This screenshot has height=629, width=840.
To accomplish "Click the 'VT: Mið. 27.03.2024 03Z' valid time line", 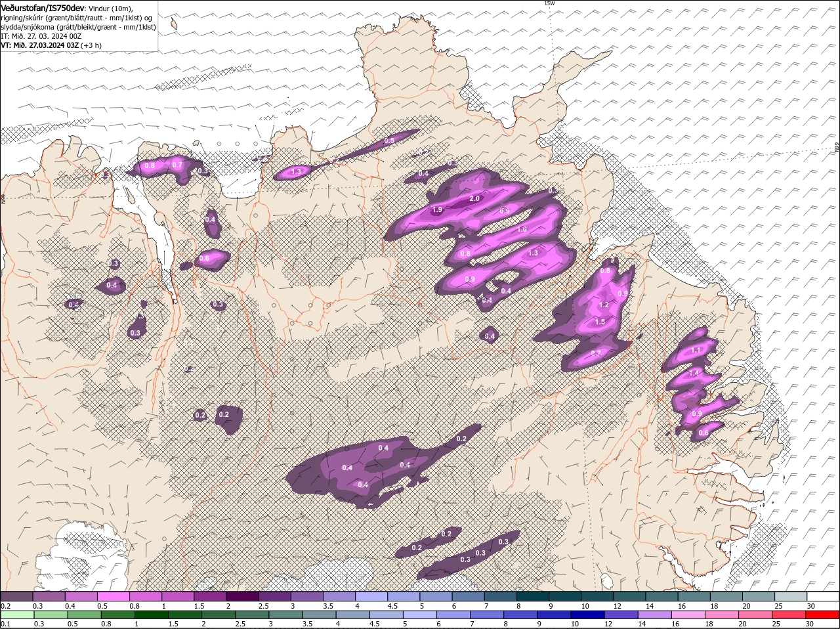I will [40, 45].
